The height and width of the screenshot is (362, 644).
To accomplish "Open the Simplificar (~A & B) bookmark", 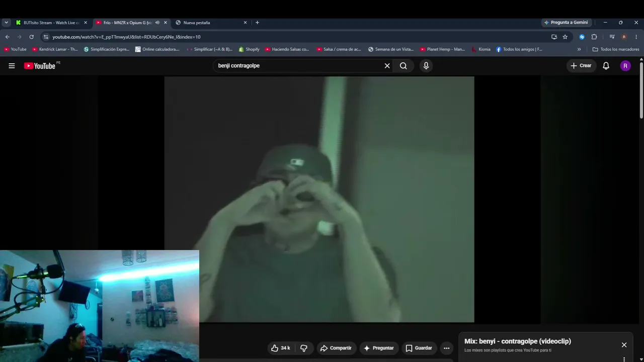I will (209, 49).
